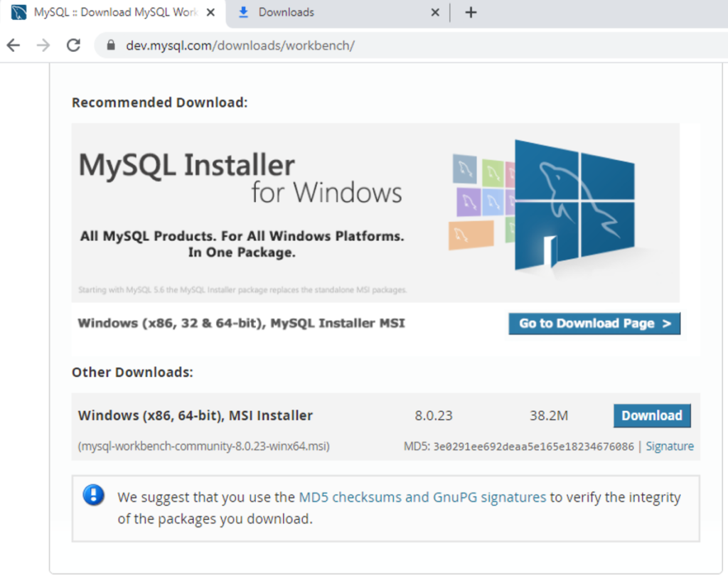Download the Windows MSI Installer 8.0.23
Screen dimensions: 728x576
tap(652, 415)
